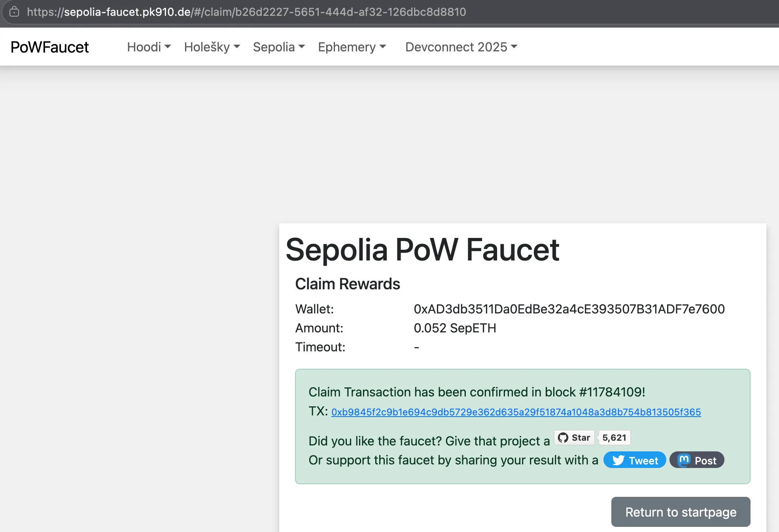Open the Sepolia dropdown in navbar
The width and height of the screenshot is (779, 532).
click(x=279, y=47)
